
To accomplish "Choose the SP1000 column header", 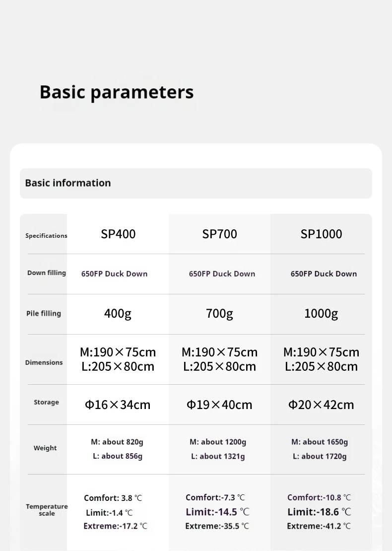I will click(321, 234).
